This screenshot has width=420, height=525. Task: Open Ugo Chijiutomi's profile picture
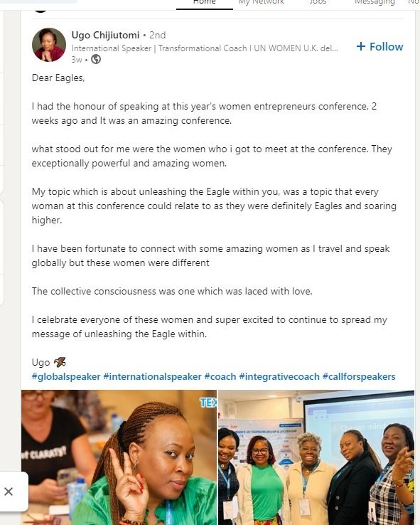pyautogui.click(x=49, y=45)
